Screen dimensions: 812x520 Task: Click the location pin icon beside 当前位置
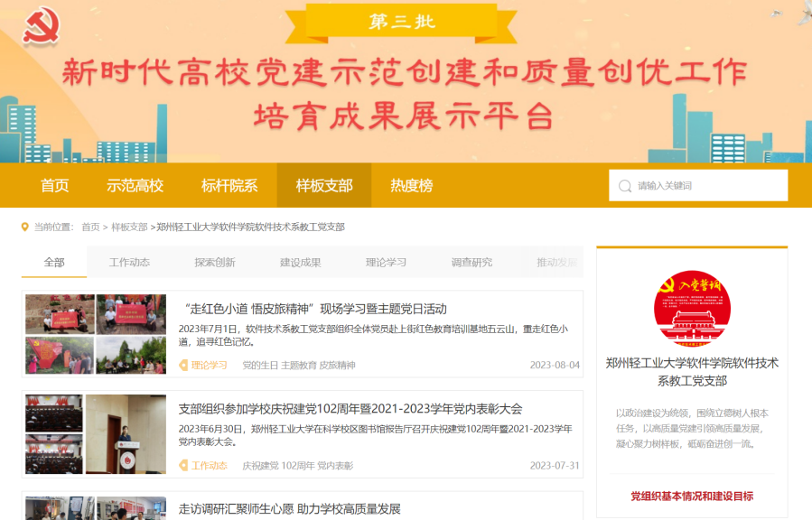tap(25, 227)
